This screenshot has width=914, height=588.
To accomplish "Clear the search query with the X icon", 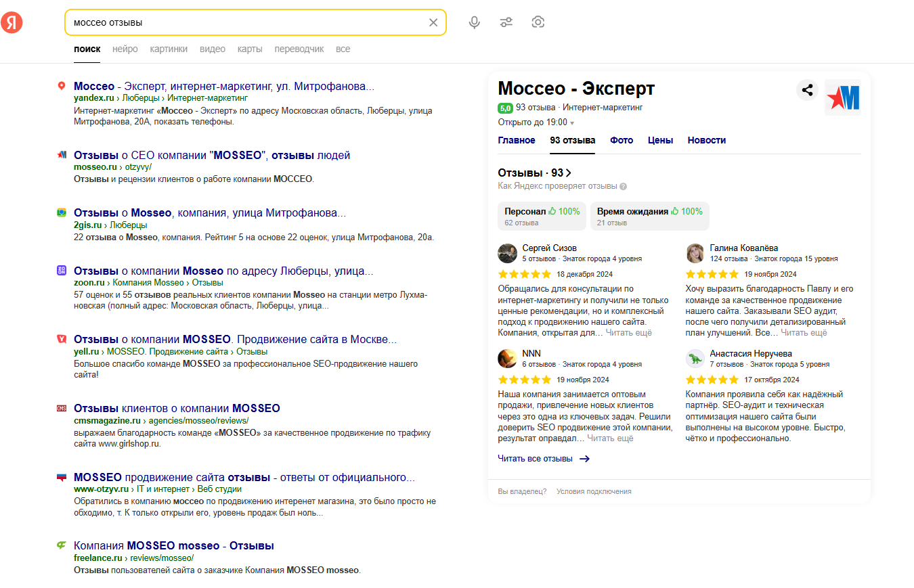I will [433, 22].
